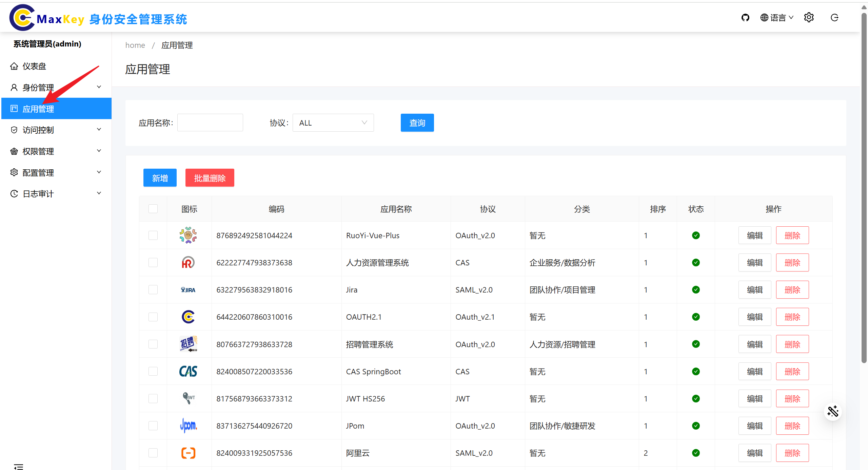Click 编辑 on the JWT HS256 row
Image resolution: width=868 pixels, height=470 pixels.
[x=754, y=398]
